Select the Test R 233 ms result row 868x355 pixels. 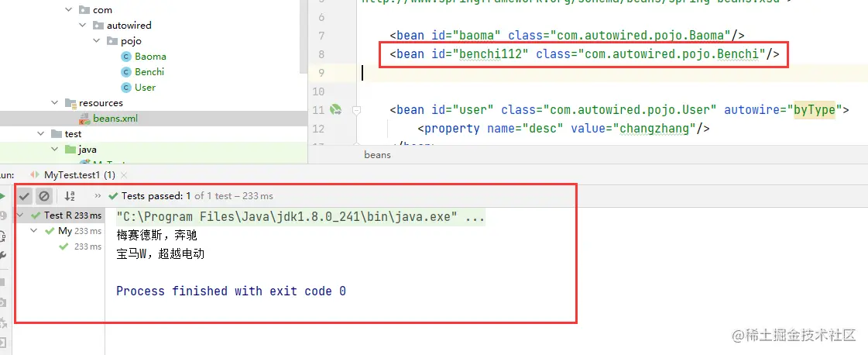(60, 215)
